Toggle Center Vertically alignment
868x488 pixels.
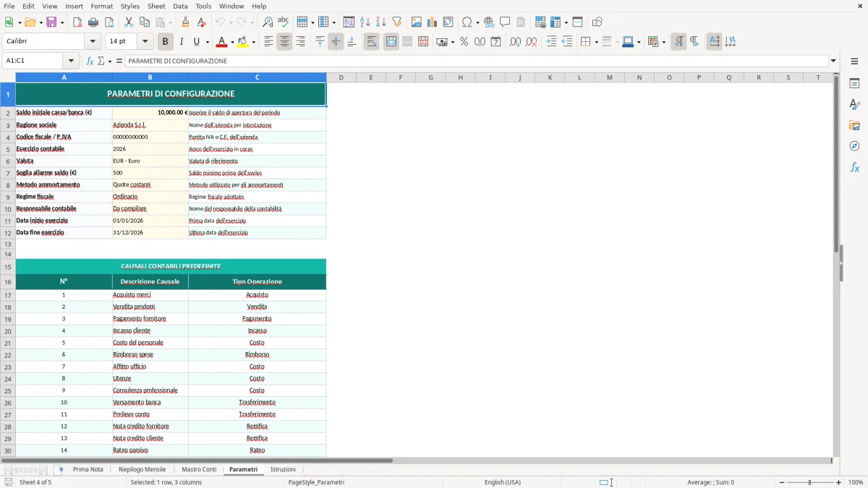tap(336, 42)
